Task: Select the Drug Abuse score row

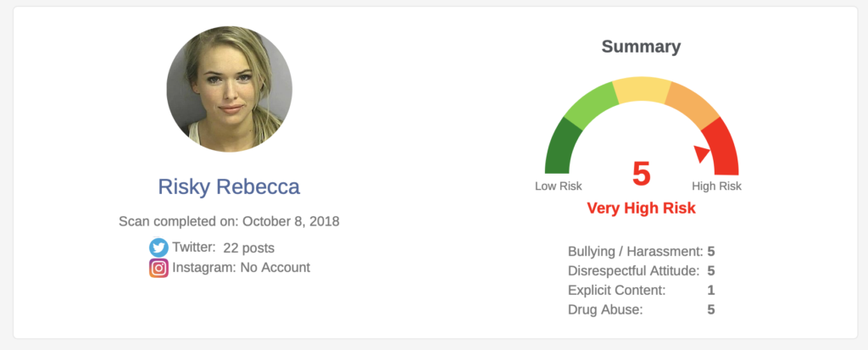Action: coord(642,309)
